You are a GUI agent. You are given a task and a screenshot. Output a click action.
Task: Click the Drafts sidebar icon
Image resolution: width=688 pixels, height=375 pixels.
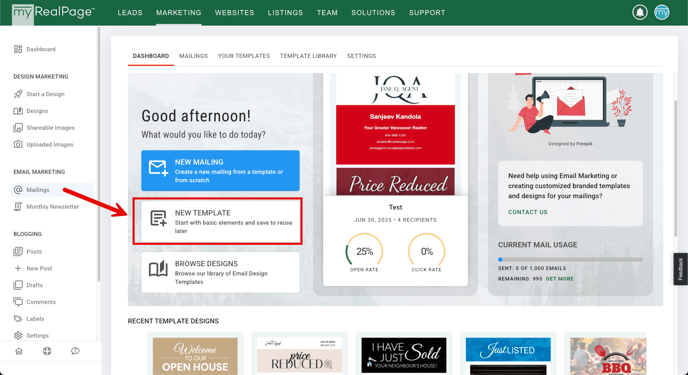[18, 285]
